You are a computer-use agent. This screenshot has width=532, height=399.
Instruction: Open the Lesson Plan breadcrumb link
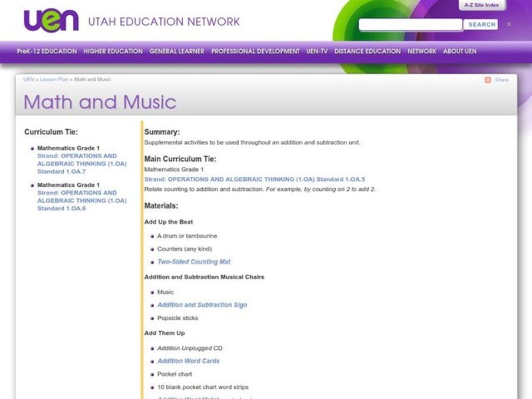(x=53, y=78)
